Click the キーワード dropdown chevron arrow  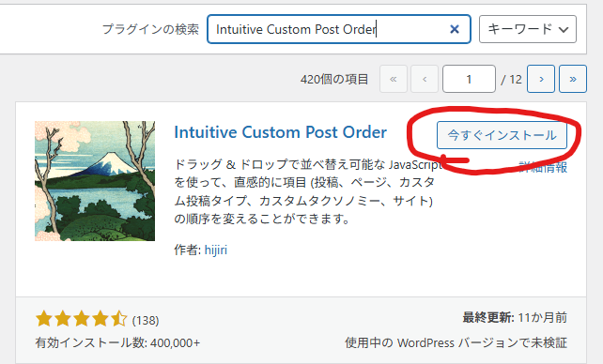pyautogui.click(x=564, y=30)
